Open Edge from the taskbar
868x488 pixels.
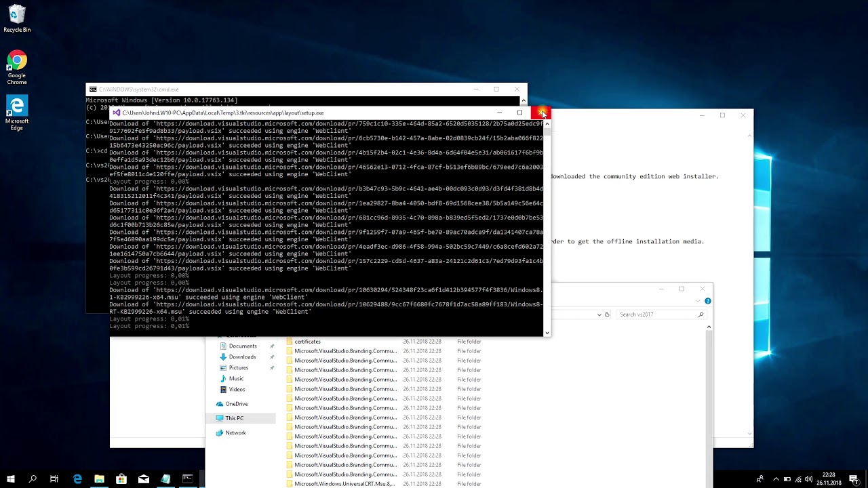[x=77, y=479]
